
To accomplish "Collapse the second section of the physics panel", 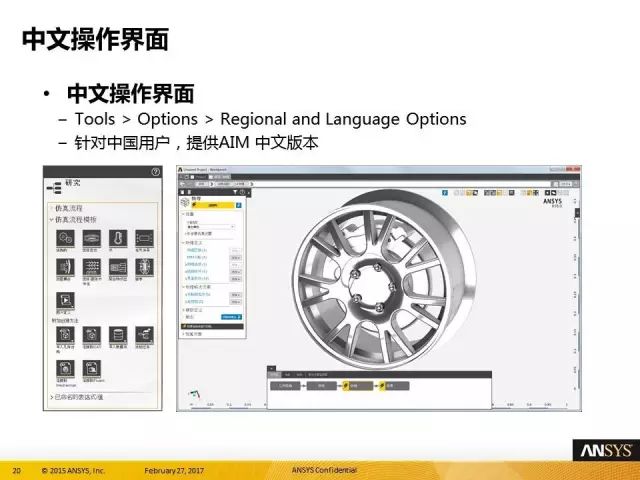I will coord(183,242).
